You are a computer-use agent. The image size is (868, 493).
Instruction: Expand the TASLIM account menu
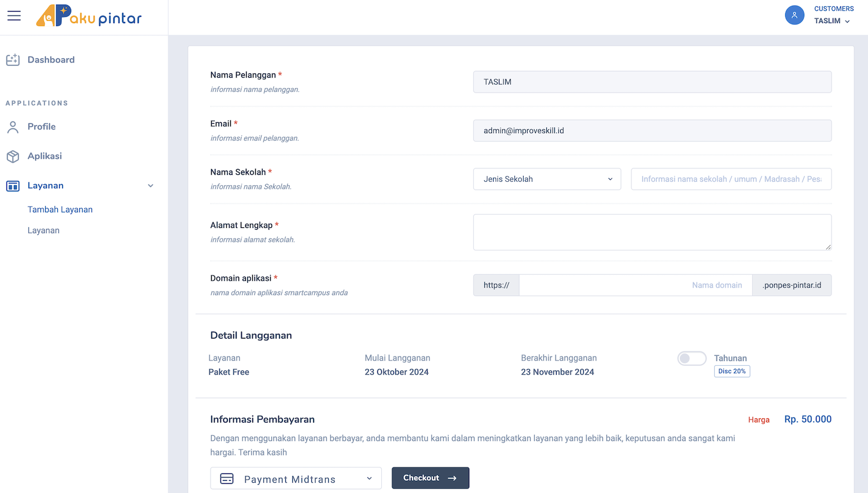tap(832, 21)
